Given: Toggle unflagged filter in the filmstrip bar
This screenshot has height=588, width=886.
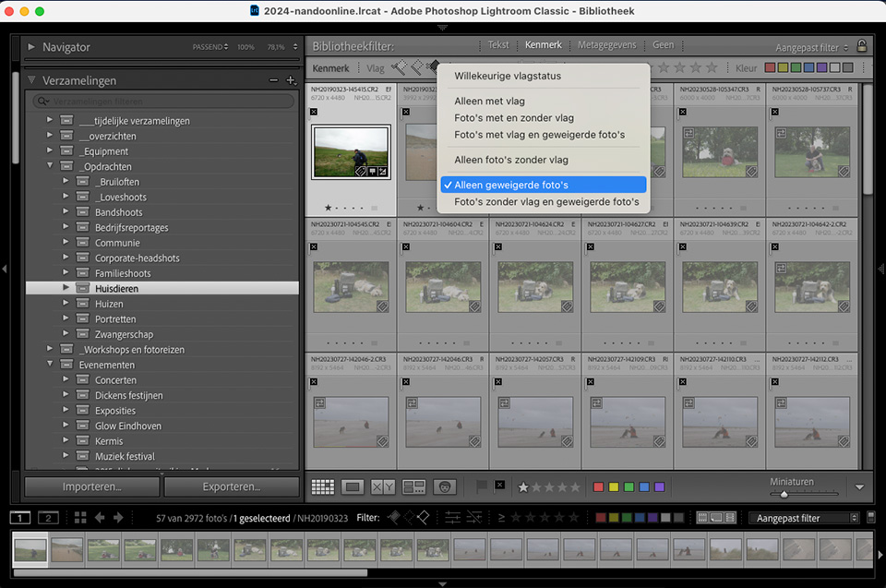Looking at the screenshot, I should click(x=409, y=517).
